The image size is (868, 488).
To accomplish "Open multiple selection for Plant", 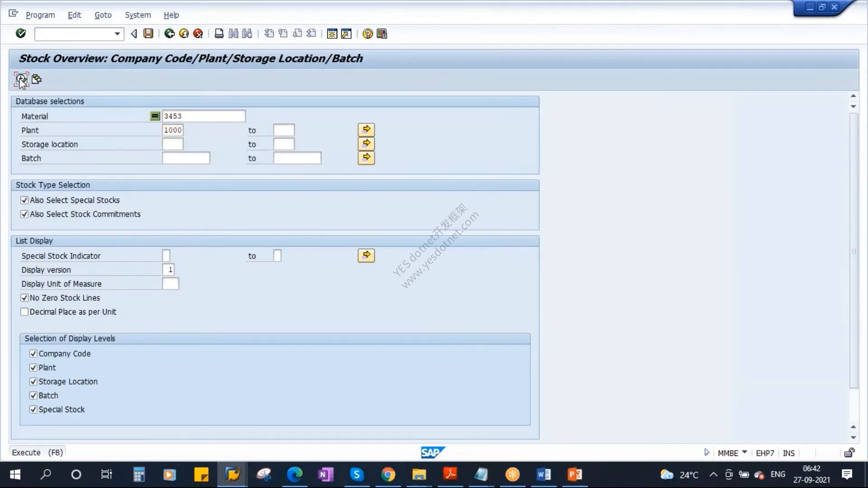I will (366, 130).
